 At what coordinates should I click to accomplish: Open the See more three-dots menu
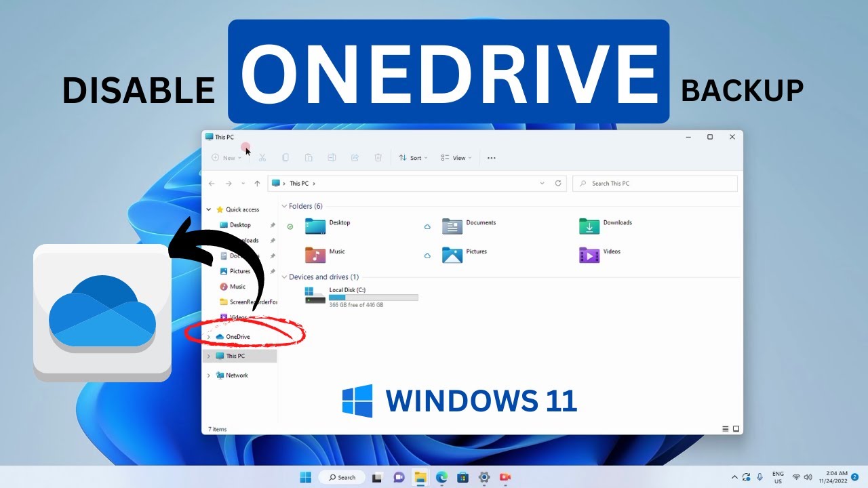[x=492, y=158]
